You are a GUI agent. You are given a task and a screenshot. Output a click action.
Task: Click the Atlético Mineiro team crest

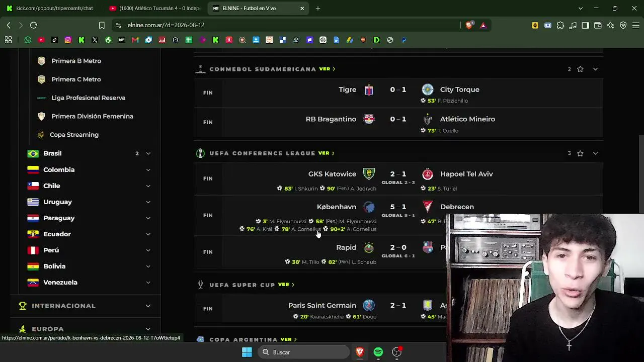(428, 119)
